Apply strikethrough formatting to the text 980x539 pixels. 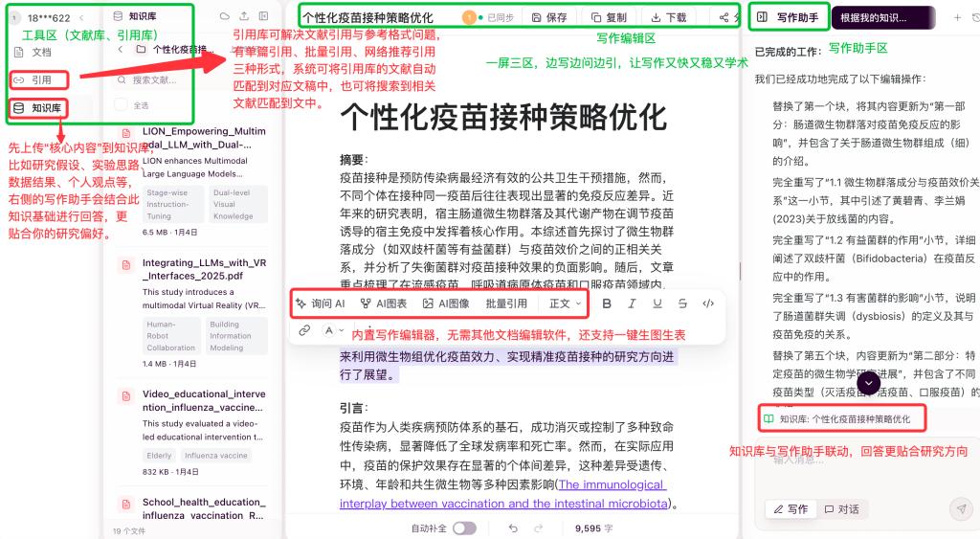[682, 303]
